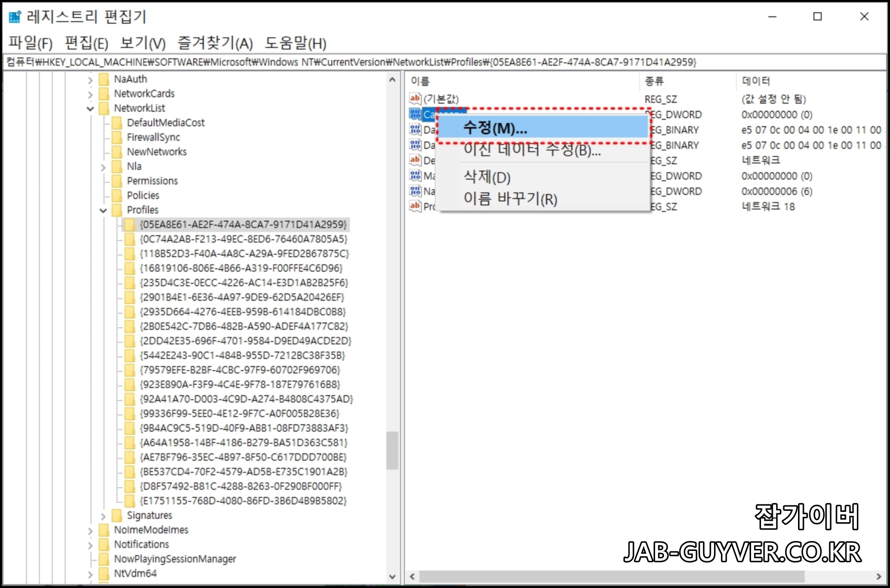Choose 이진 데이터 수정(B)... from context menu
Screen dimensions: 890x588
(x=543, y=150)
